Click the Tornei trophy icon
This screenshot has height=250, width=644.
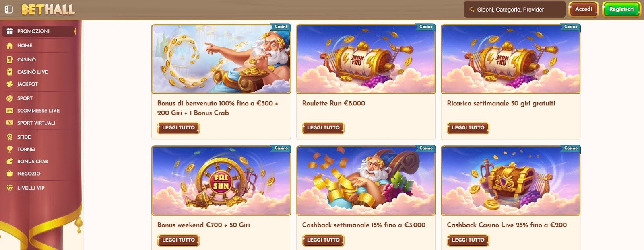pyautogui.click(x=10, y=149)
